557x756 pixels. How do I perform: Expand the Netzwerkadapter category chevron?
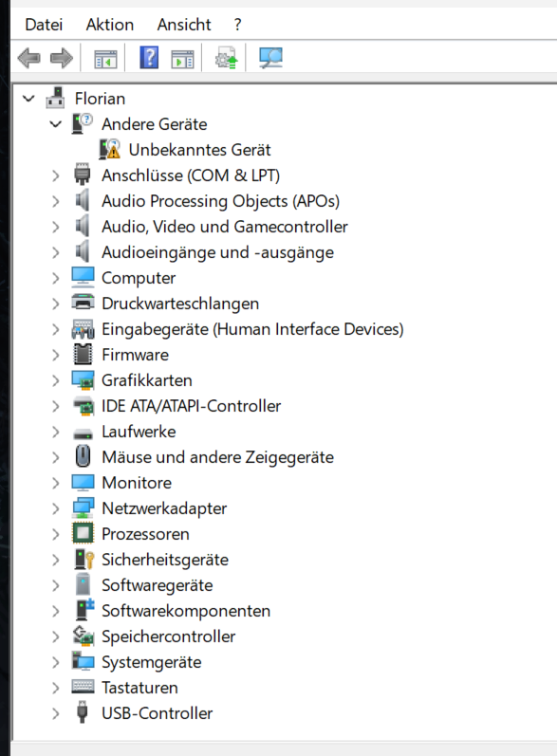56,507
